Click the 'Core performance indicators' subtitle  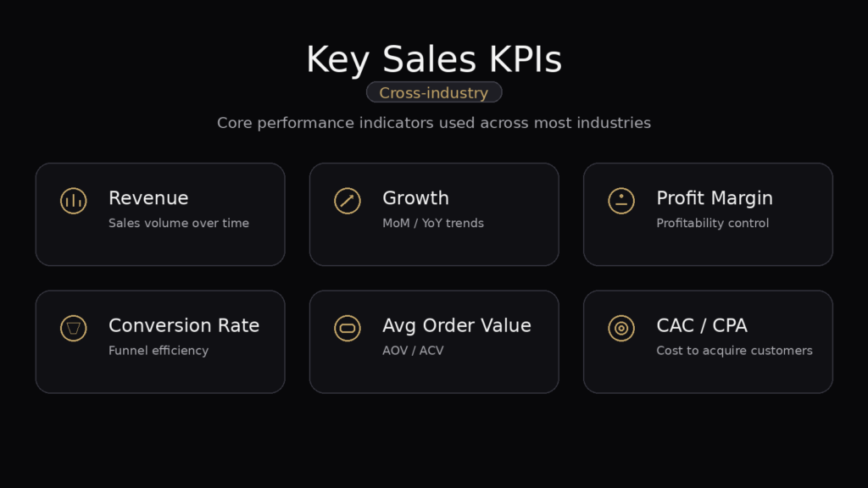coord(434,123)
